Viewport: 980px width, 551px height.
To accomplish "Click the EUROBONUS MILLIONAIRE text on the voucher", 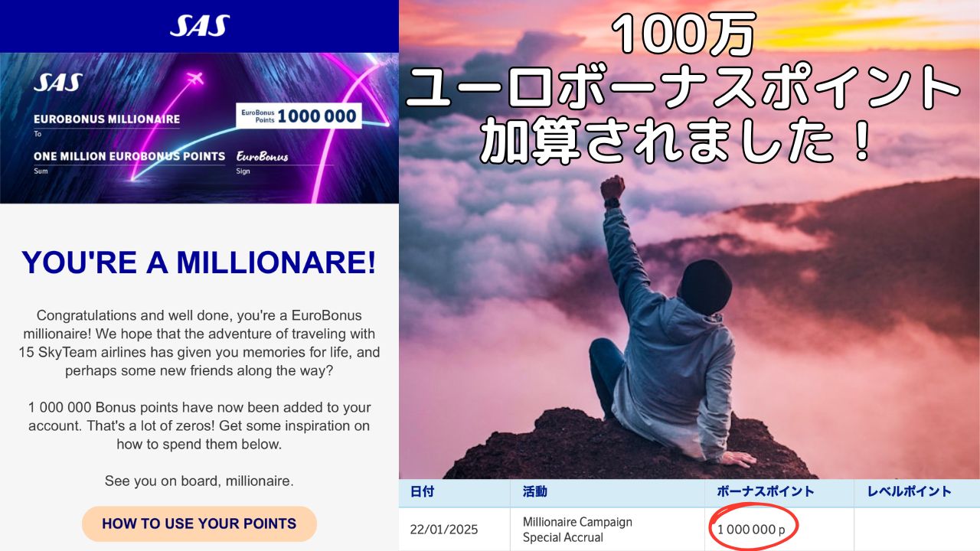I will tap(107, 119).
